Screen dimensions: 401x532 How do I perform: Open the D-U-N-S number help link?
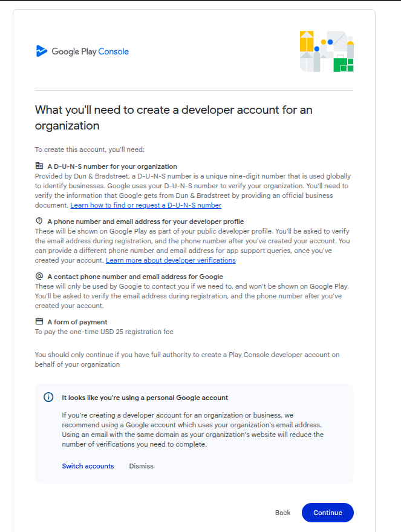[146, 205]
